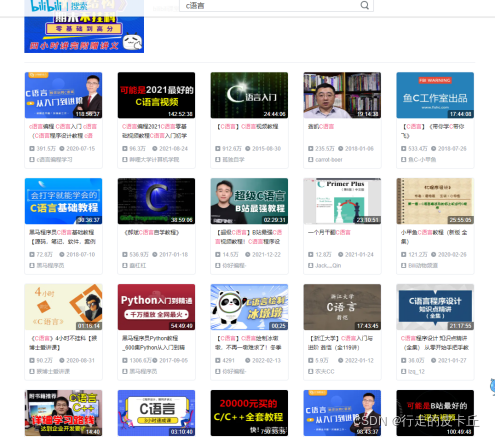Open title 黑马程序员C语言基础教程

point(62,237)
